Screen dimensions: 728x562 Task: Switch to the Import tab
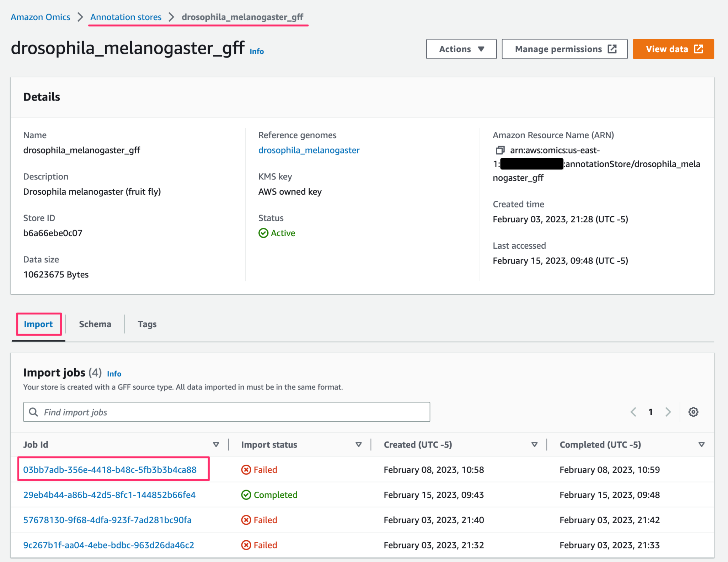(x=38, y=324)
